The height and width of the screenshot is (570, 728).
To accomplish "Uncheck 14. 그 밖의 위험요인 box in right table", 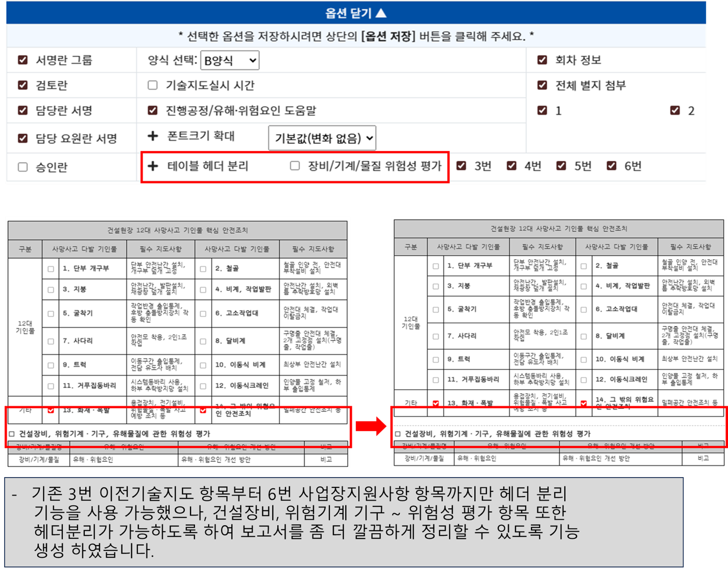I will coord(584,403).
